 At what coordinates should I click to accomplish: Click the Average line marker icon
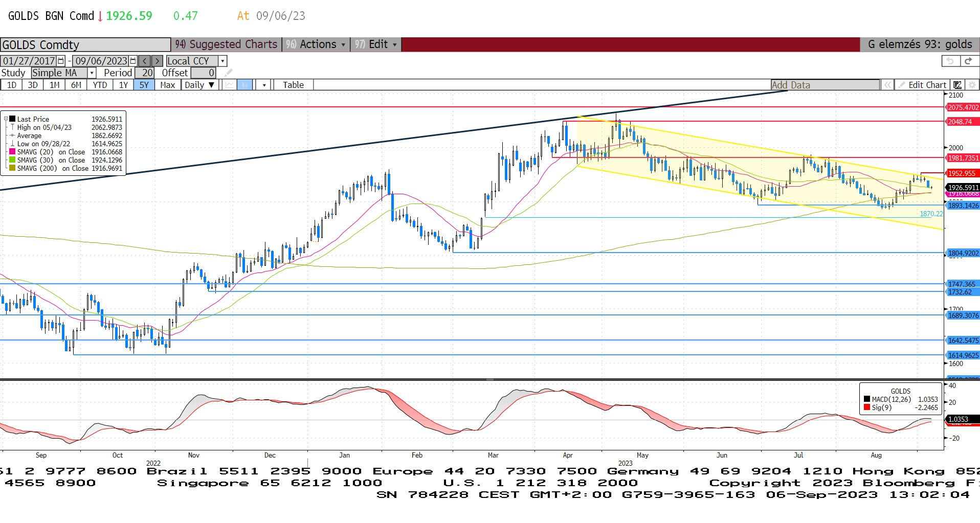[12, 135]
